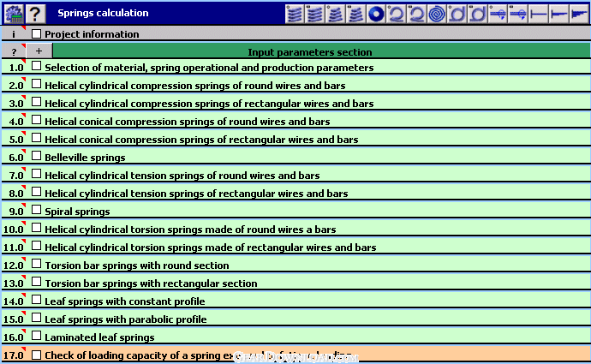Jump to tension spring rectangular wire icon
The height and width of the screenshot is (364, 591).
(x=417, y=14)
